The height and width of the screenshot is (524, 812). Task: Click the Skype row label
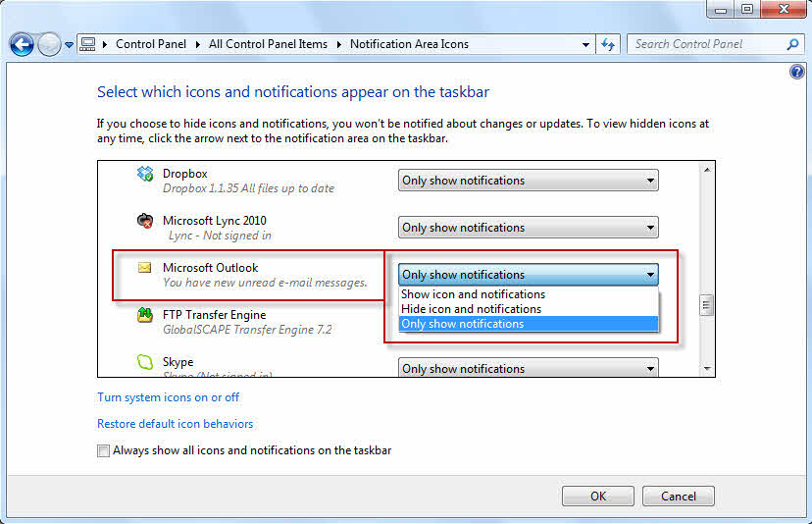[178, 362]
